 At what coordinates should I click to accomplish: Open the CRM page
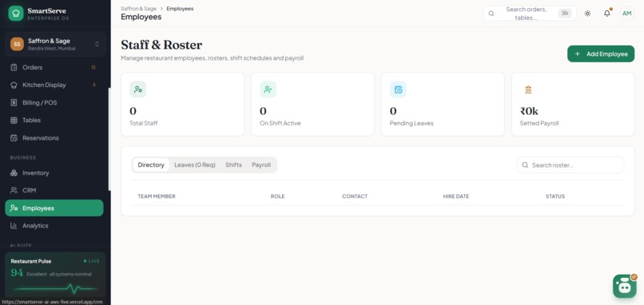pyautogui.click(x=54, y=191)
